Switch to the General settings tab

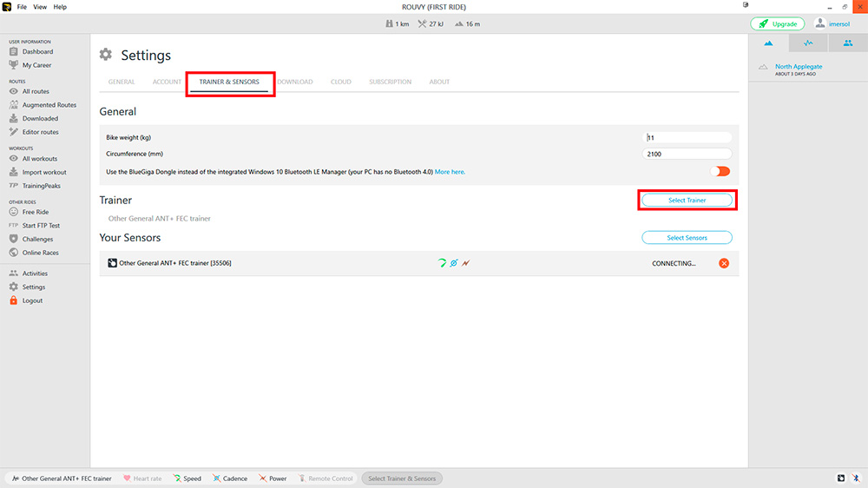(x=122, y=82)
